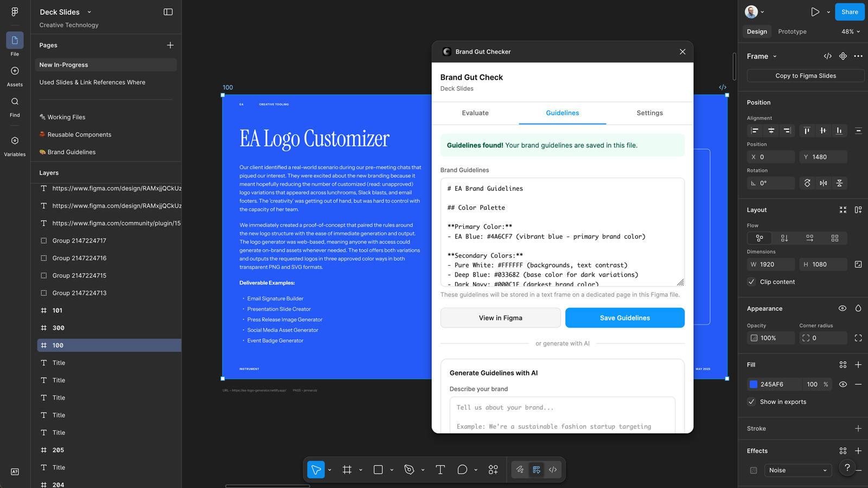Select horizontal auto layout flow option
868x488 pixels.
pos(809,238)
